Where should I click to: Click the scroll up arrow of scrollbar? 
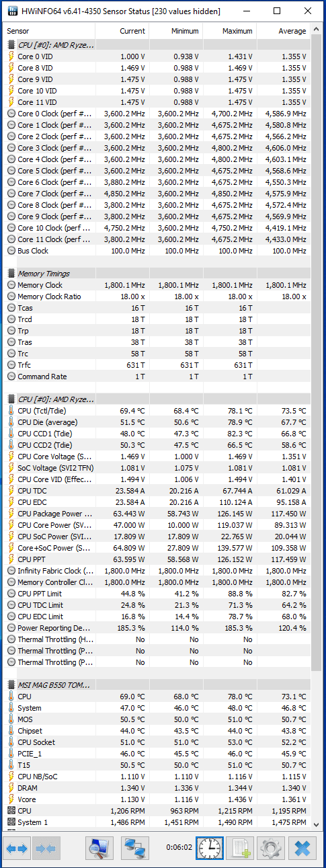317,31
